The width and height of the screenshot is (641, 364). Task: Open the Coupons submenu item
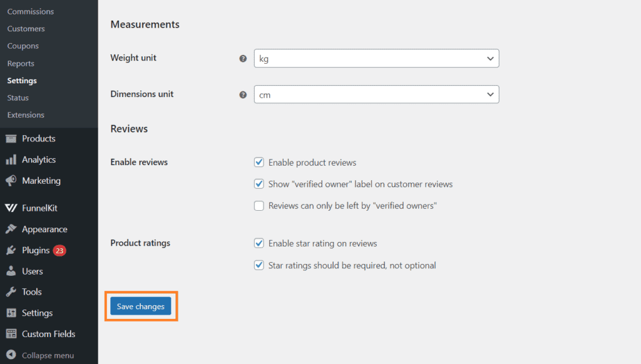tap(23, 46)
